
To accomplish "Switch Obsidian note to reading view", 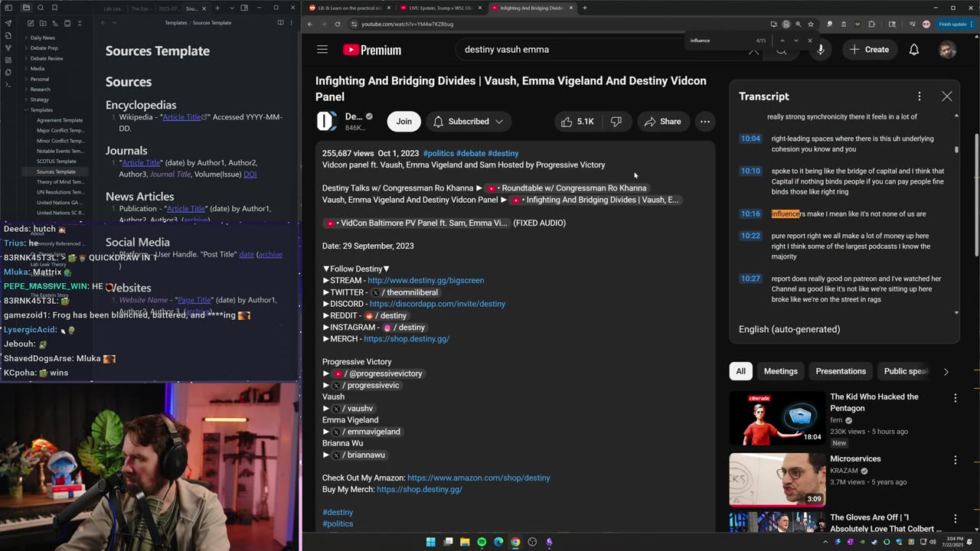I will click(x=280, y=23).
